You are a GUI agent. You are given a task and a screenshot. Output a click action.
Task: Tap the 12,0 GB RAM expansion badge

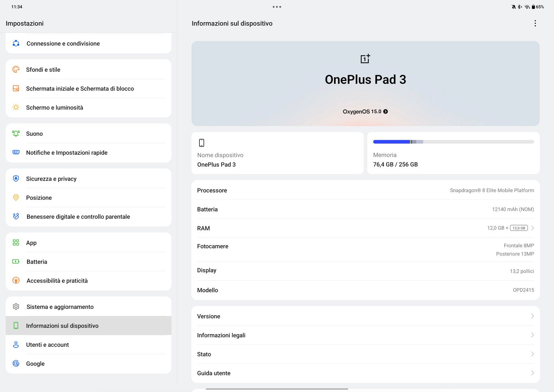click(519, 228)
